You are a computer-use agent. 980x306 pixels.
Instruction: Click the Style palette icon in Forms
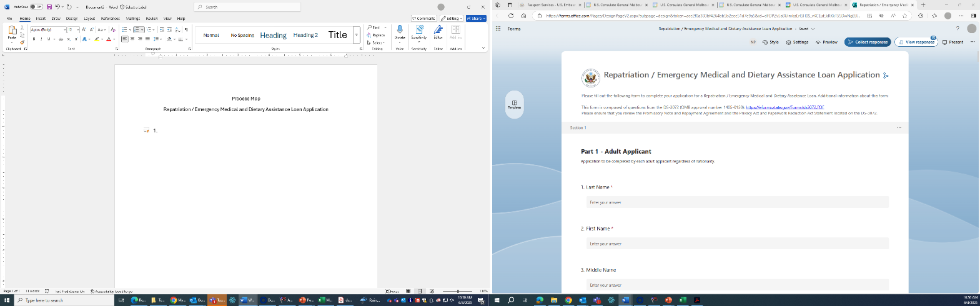pyautogui.click(x=765, y=42)
